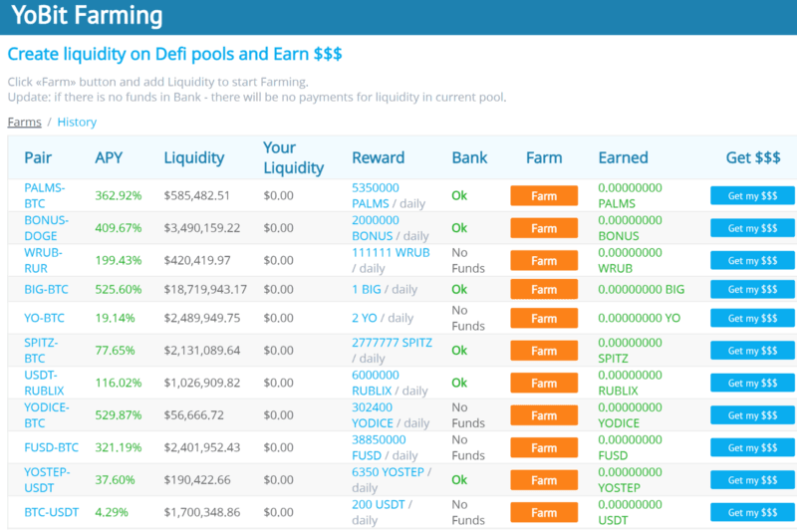The image size is (797, 532).
Task: Click the Bank column header
Action: click(x=469, y=157)
